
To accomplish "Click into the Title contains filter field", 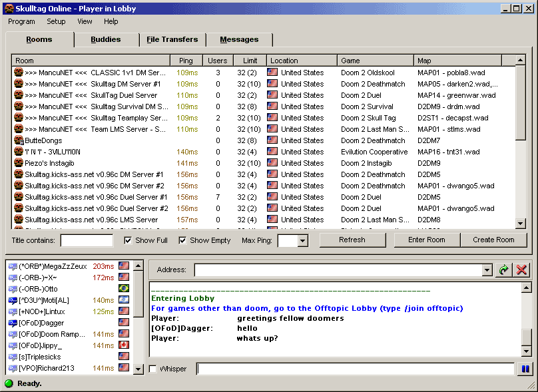I will tap(87, 240).
